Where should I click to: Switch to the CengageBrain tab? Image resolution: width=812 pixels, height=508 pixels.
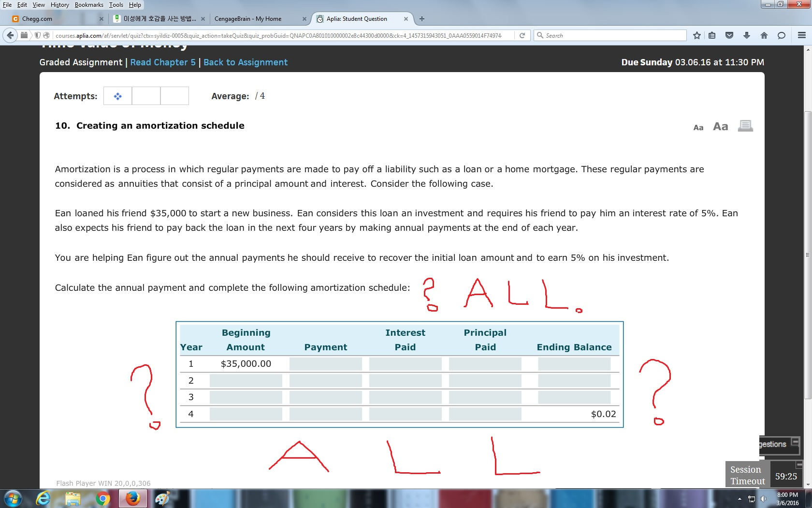(248, 19)
